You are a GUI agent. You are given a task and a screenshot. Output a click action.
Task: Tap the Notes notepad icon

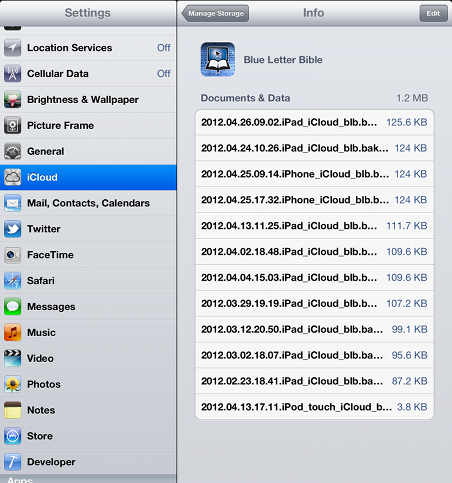[13, 410]
